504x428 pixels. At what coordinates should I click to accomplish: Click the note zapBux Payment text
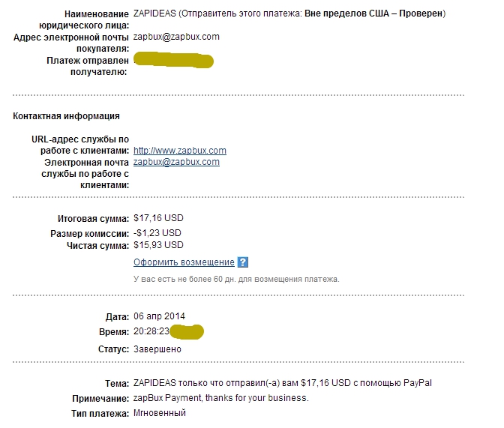[x=220, y=398]
